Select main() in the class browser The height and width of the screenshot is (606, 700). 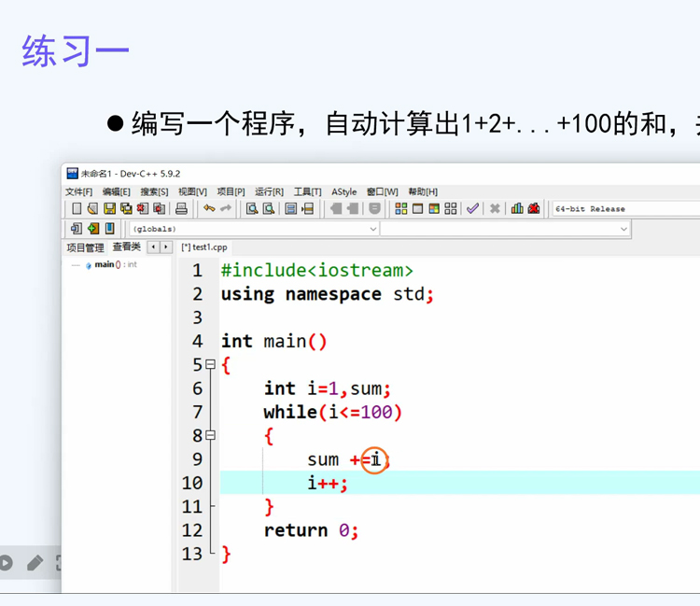tap(105, 265)
